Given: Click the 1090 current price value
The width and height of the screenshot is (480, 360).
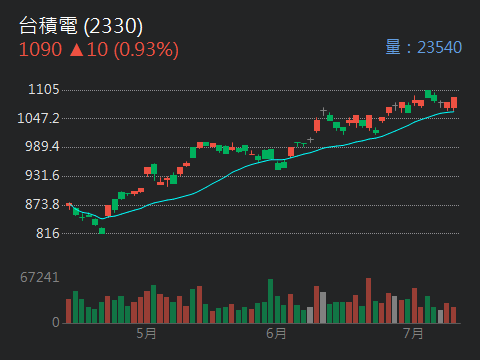Looking at the screenshot, I should [x=40, y=50].
